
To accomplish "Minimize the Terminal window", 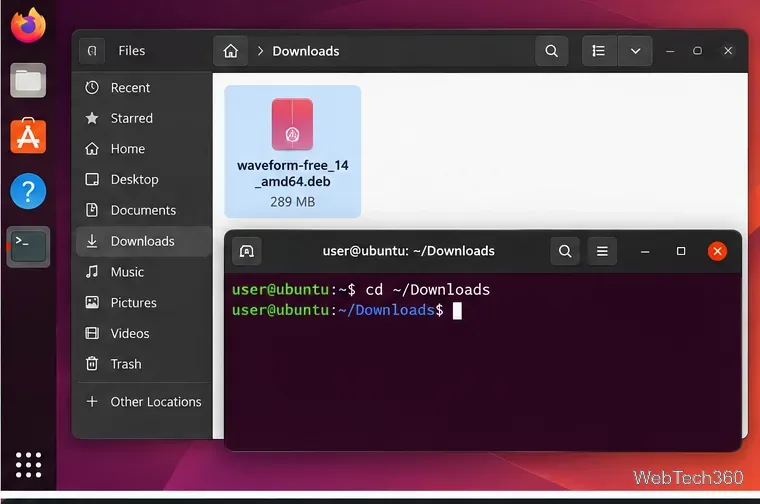I will tap(645, 251).
